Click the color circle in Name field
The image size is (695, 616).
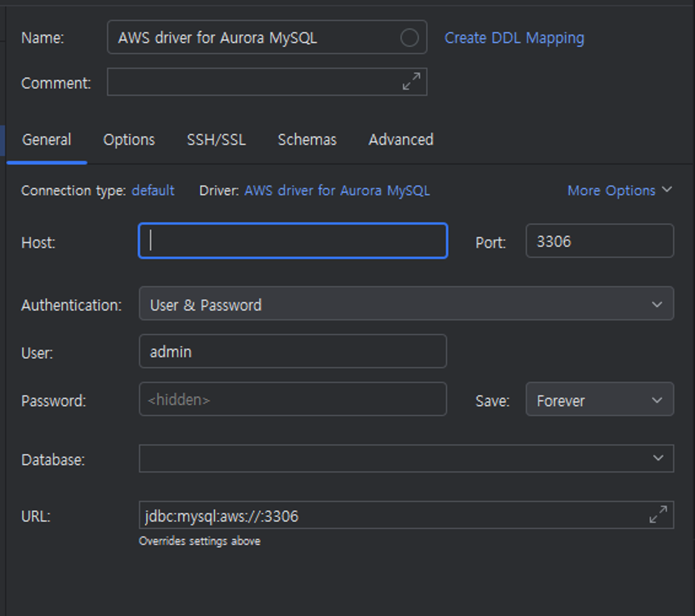coord(409,38)
